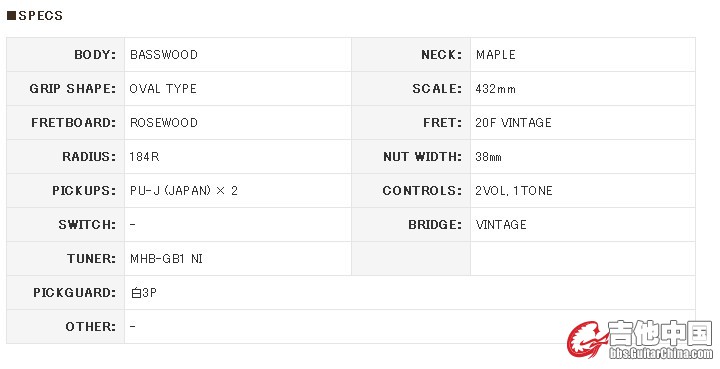Select the VINTAGE bridge value
Viewport: 720px width, 369px height.
[501, 224]
